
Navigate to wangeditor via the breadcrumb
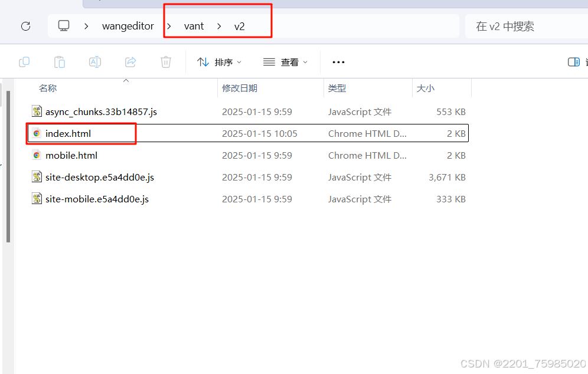[x=128, y=26]
